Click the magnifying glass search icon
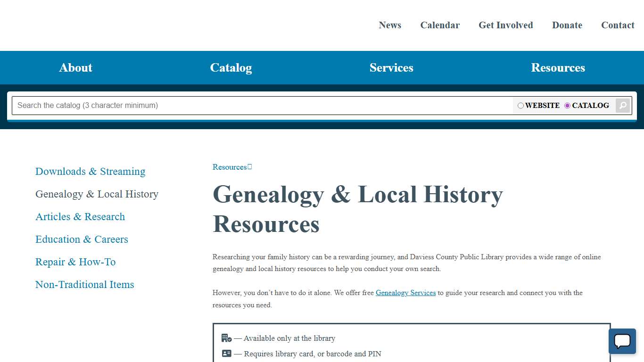Image resolution: width=644 pixels, height=362 pixels. click(622, 105)
